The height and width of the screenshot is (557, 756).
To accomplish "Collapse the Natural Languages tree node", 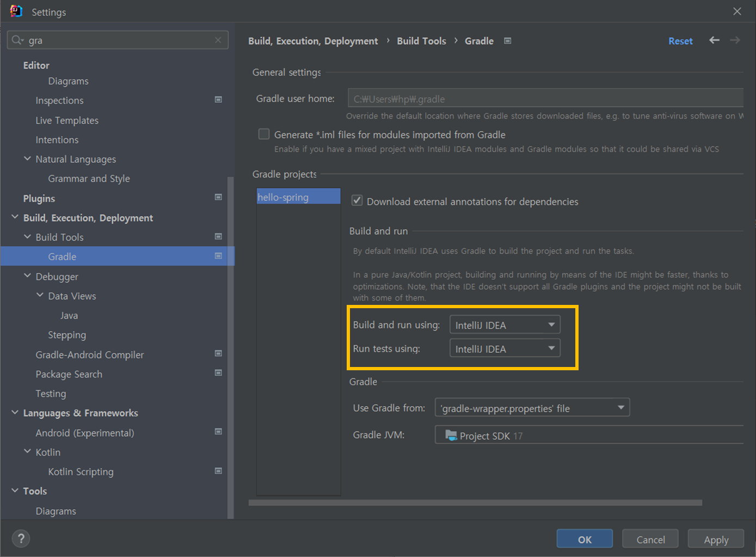I will click(x=27, y=158).
